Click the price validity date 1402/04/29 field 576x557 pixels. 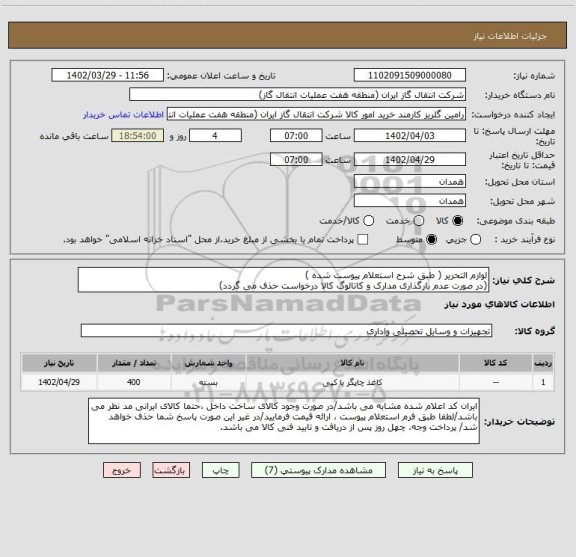point(410,159)
